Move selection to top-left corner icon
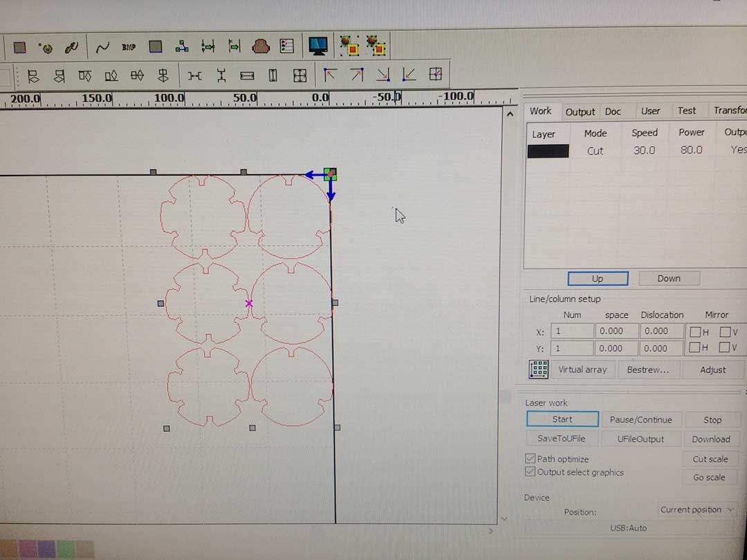The image size is (747, 560). tap(330, 75)
